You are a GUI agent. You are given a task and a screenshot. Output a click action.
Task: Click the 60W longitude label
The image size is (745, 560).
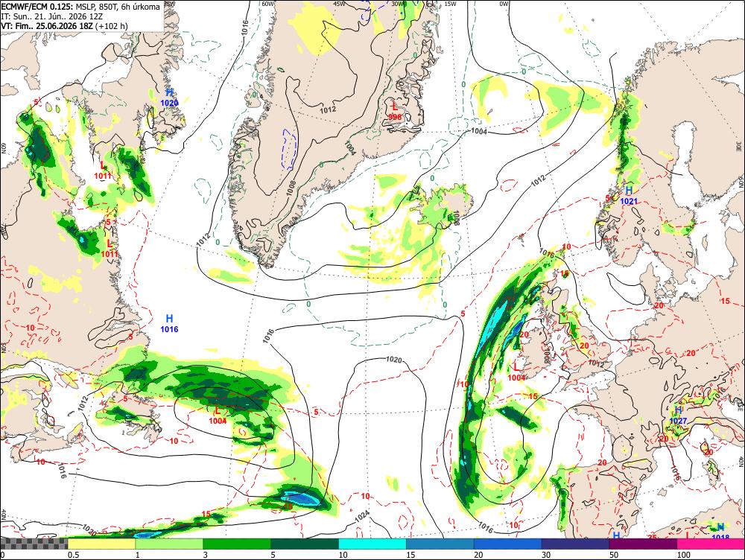(268, 4)
